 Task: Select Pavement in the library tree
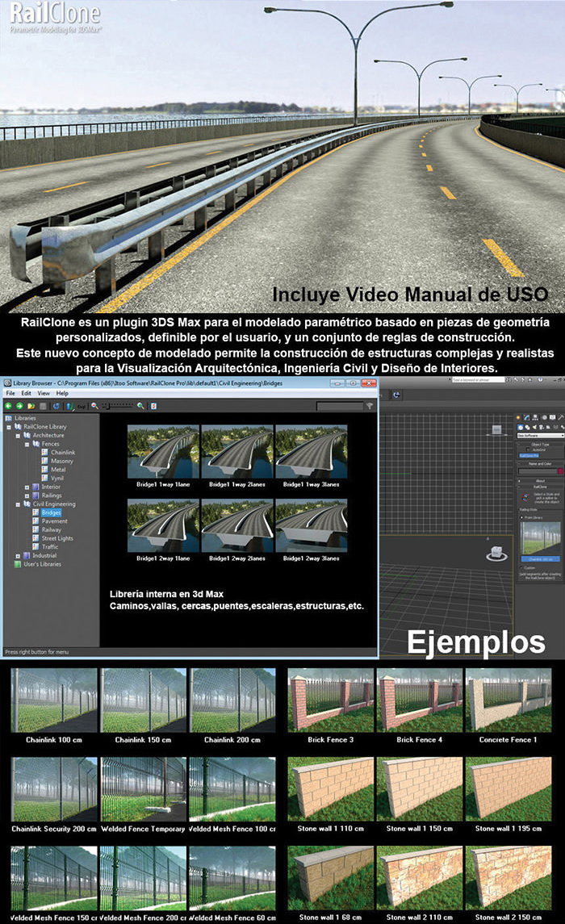click(54, 521)
